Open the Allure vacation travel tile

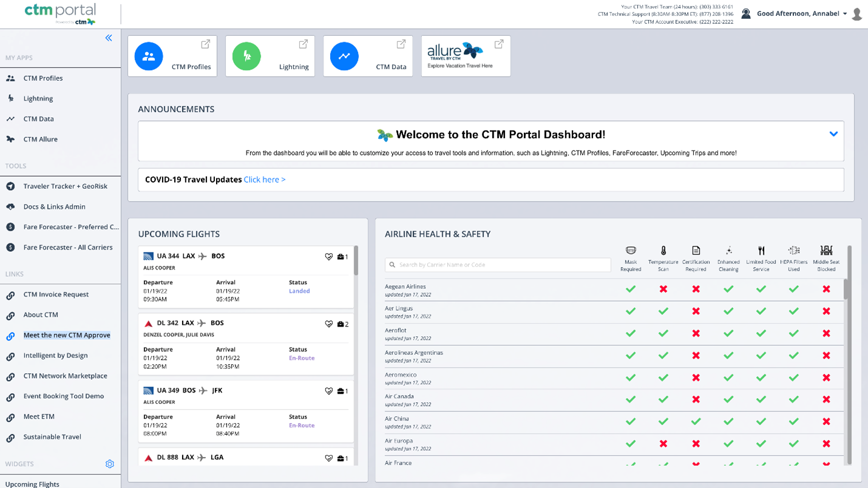pos(466,56)
